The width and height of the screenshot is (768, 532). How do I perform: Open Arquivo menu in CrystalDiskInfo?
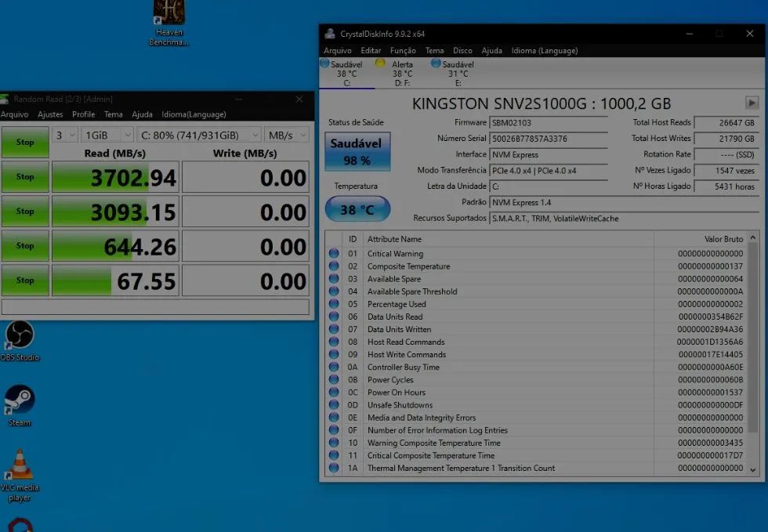pyautogui.click(x=338, y=50)
